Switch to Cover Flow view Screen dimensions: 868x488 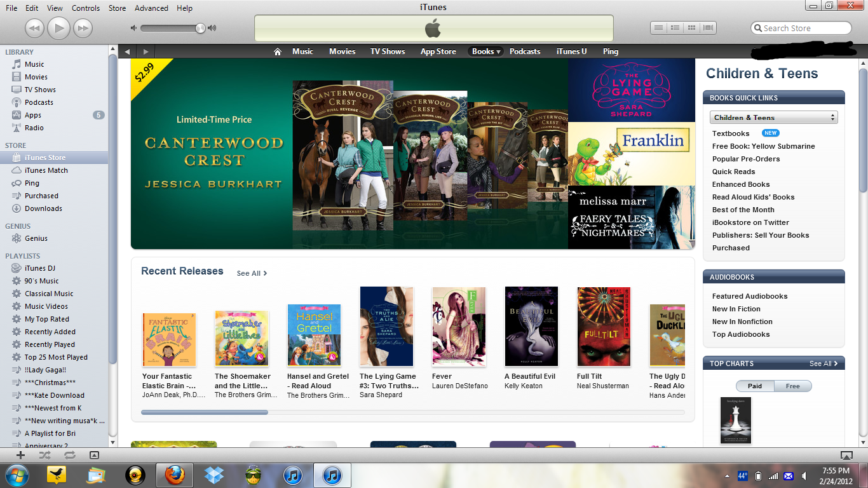coord(708,28)
